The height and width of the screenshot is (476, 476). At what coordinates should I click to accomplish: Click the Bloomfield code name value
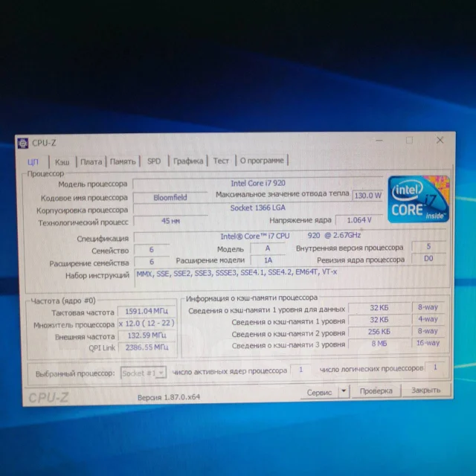click(170, 198)
